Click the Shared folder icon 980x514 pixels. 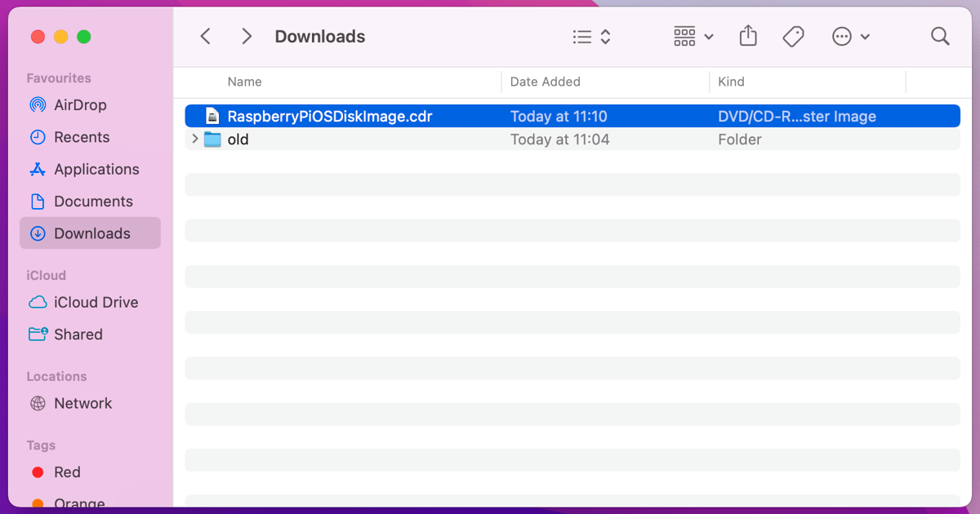(x=38, y=334)
